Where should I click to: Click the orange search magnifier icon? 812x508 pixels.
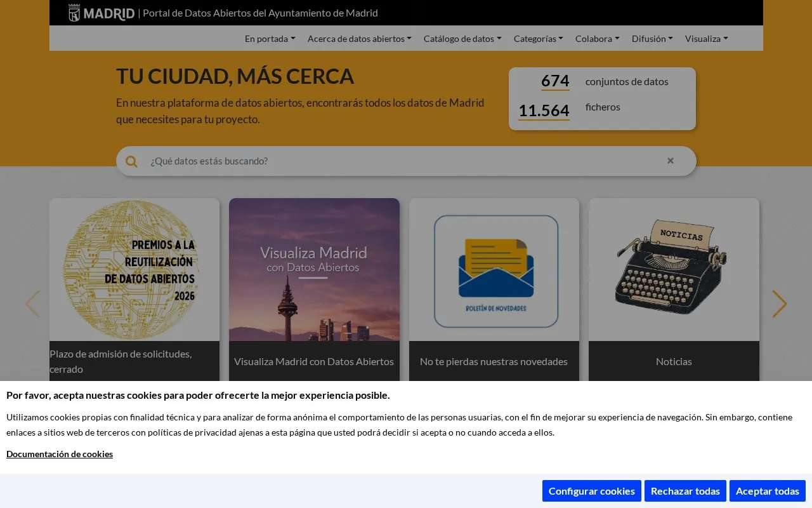pyautogui.click(x=131, y=161)
